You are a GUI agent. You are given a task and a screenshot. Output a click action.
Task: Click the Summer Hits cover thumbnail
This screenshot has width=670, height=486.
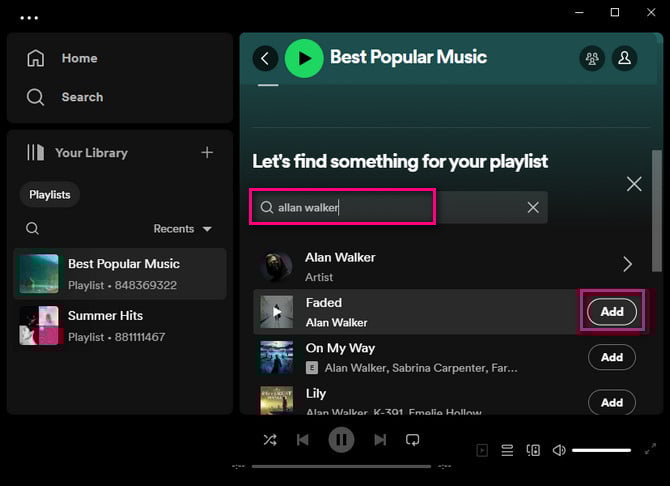tap(39, 325)
